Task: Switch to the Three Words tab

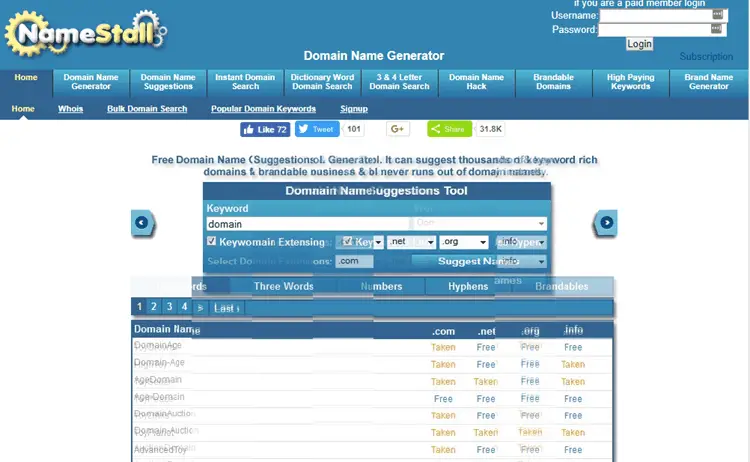Action: pos(284,286)
